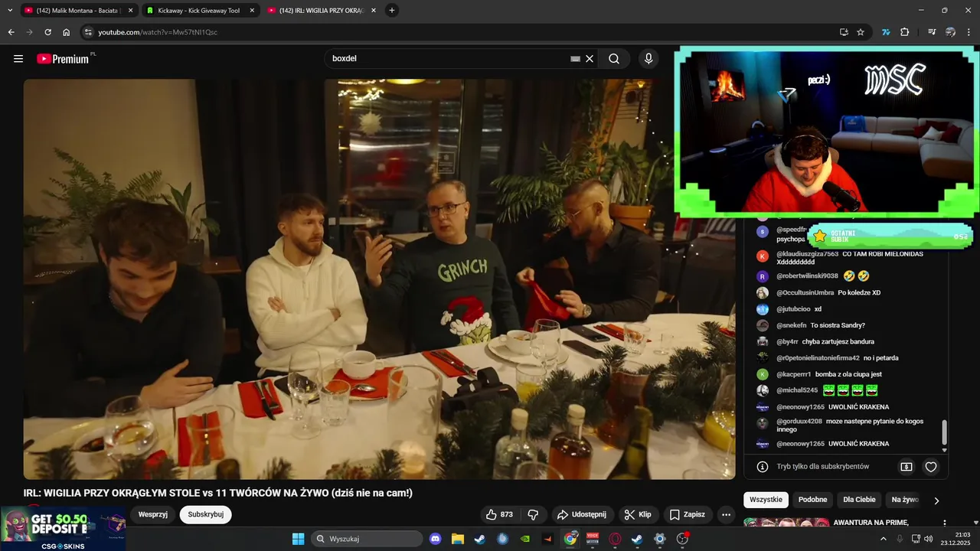Image resolution: width=980 pixels, height=551 pixels.
Task: Click the Wyszukaj taskbar search box
Action: (x=367, y=539)
